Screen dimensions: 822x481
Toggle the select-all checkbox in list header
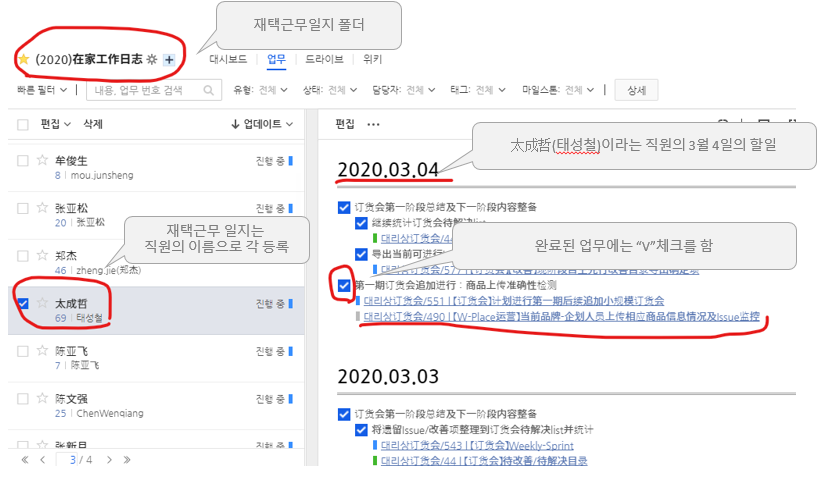click(23, 125)
